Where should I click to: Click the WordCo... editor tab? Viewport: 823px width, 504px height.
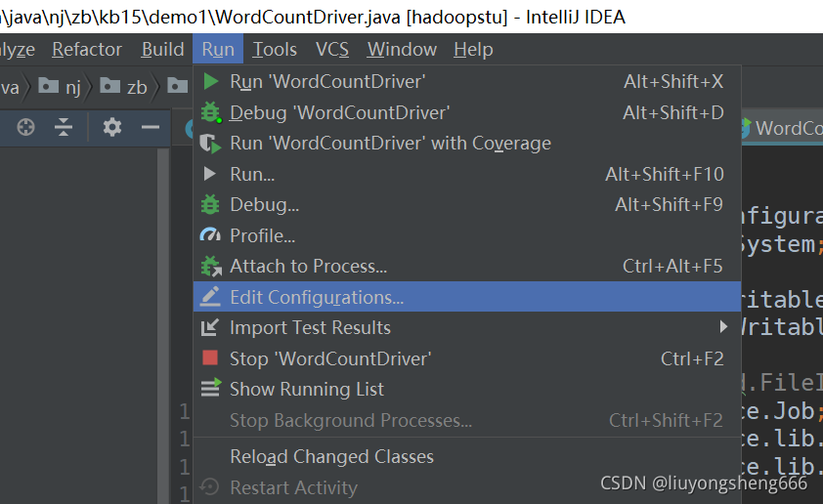coord(782,127)
